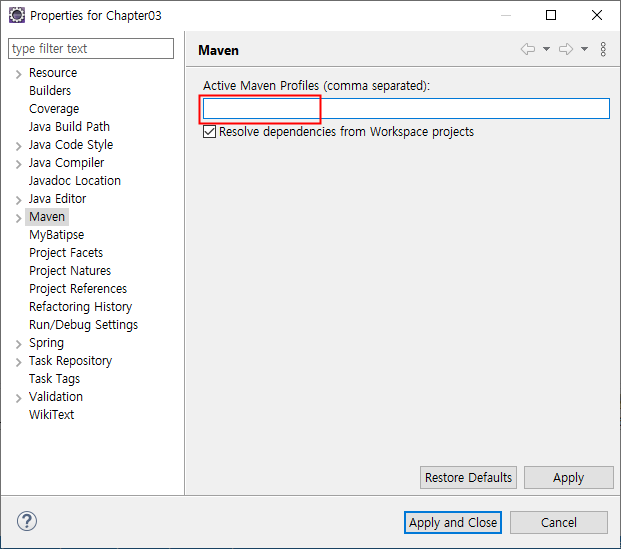This screenshot has width=621, height=549.
Task: Click the forward navigation arrow icon
Action: point(566,50)
